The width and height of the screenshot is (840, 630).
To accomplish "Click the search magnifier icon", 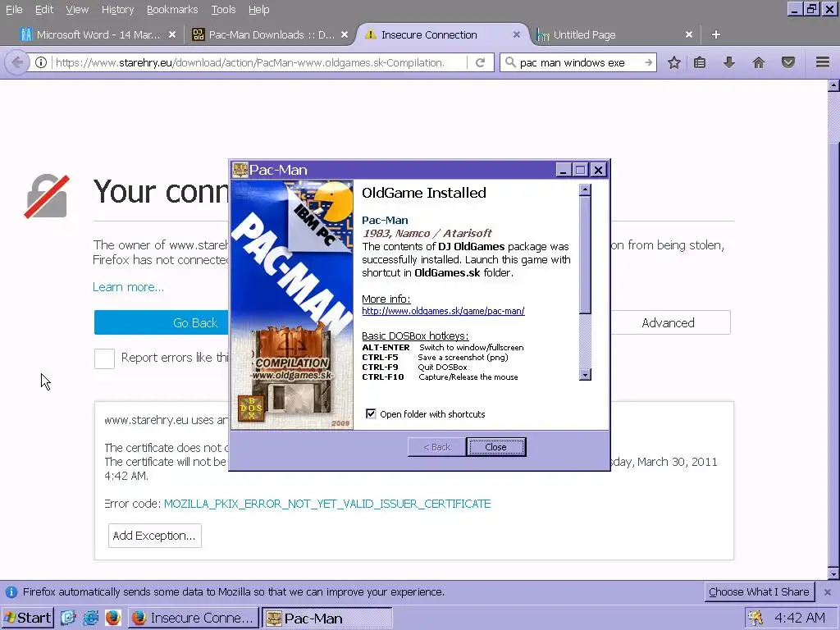I will pos(510,62).
